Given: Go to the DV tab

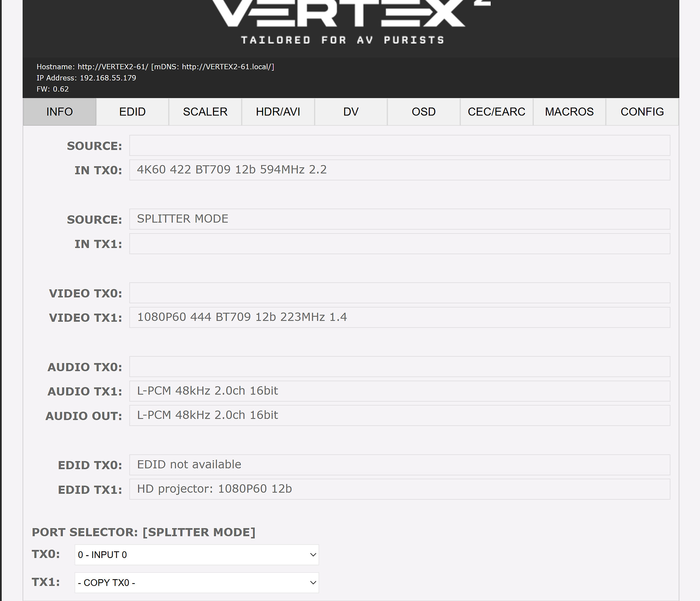Looking at the screenshot, I should (x=351, y=112).
